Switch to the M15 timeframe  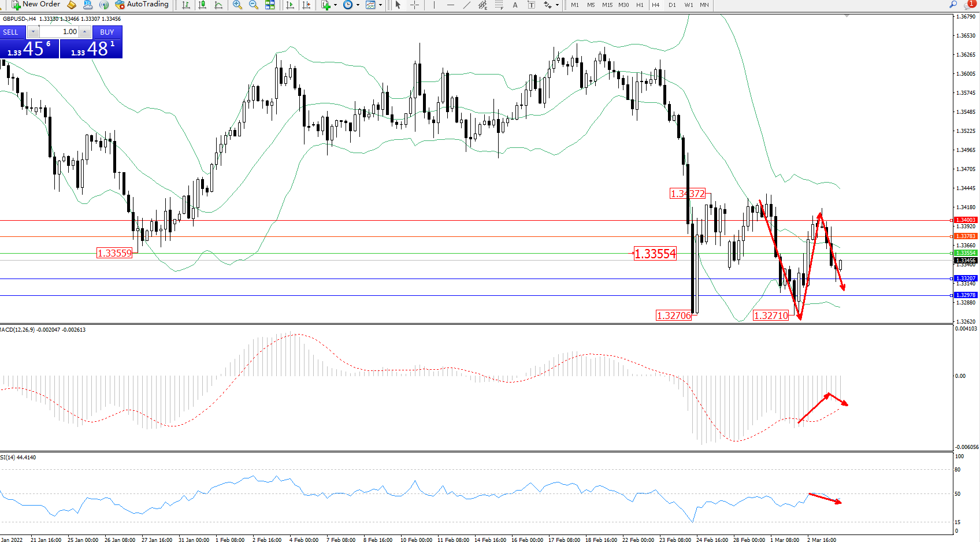(607, 5)
